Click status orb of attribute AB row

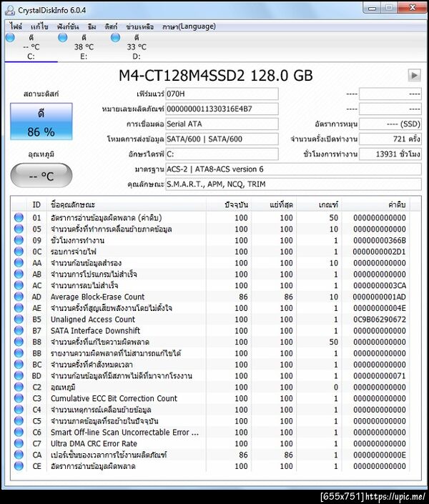pos(19,275)
